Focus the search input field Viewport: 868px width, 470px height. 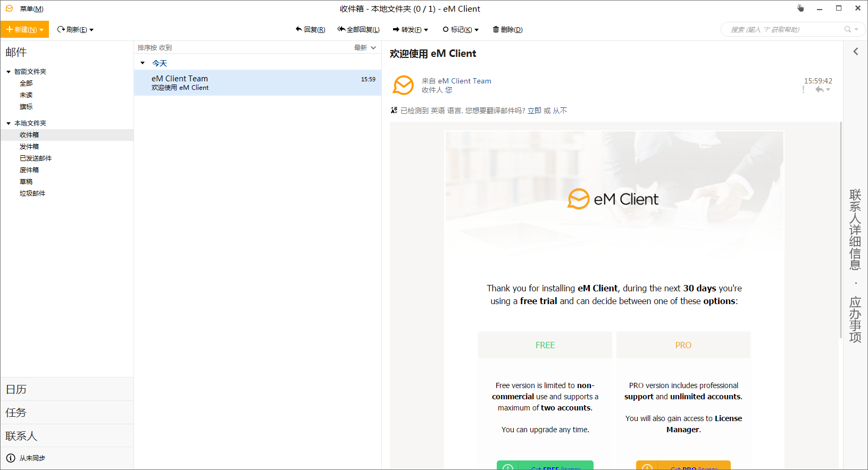tap(784, 30)
